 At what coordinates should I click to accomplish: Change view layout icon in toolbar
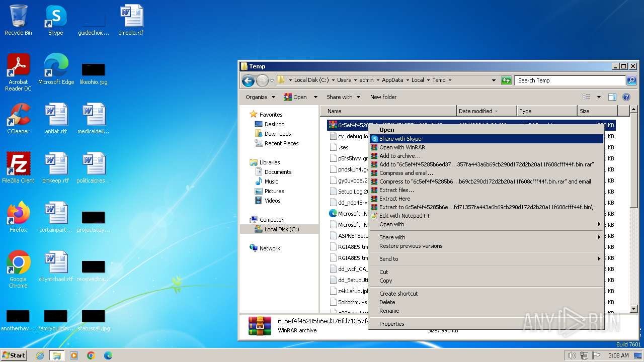(587, 97)
